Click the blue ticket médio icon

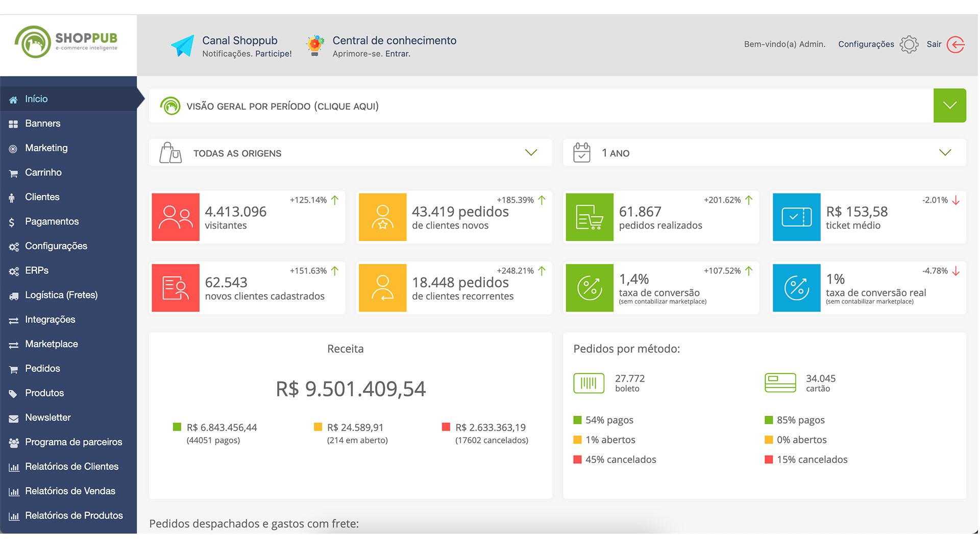point(797,217)
